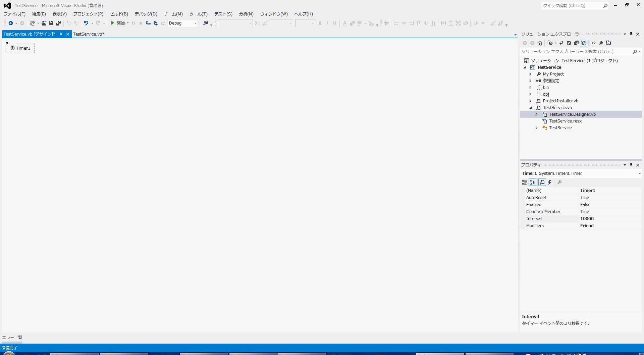Expand the bin folder node

click(531, 88)
